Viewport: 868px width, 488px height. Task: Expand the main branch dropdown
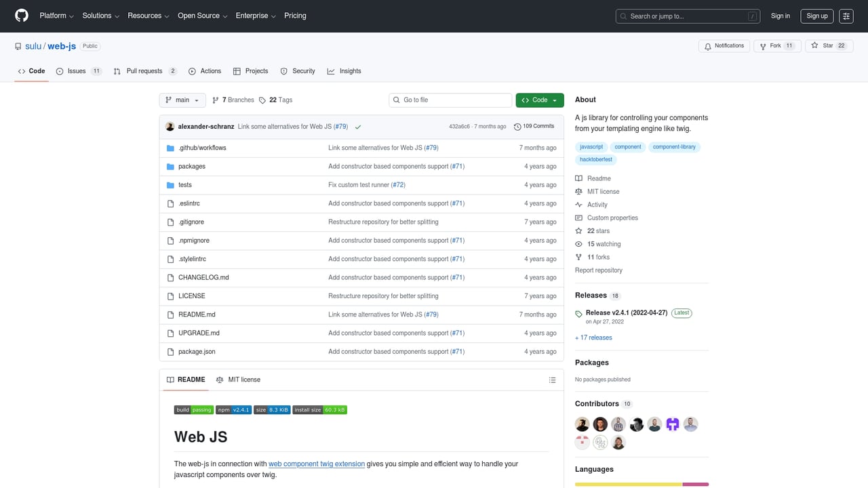pos(182,100)
